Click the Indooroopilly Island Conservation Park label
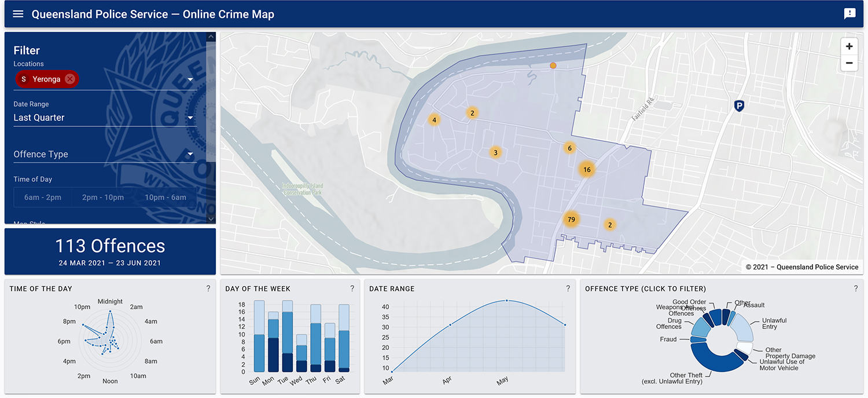 pos(302,189)
